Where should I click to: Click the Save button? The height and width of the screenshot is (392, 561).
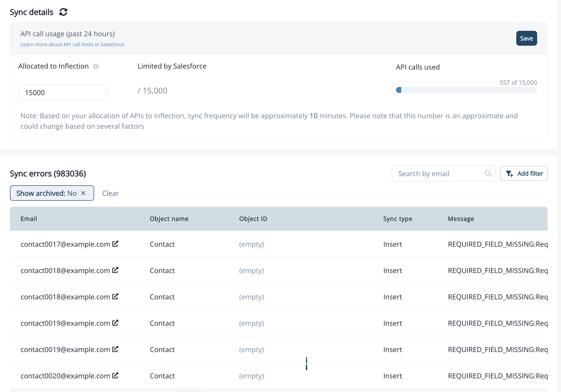[x=526, y=38]
